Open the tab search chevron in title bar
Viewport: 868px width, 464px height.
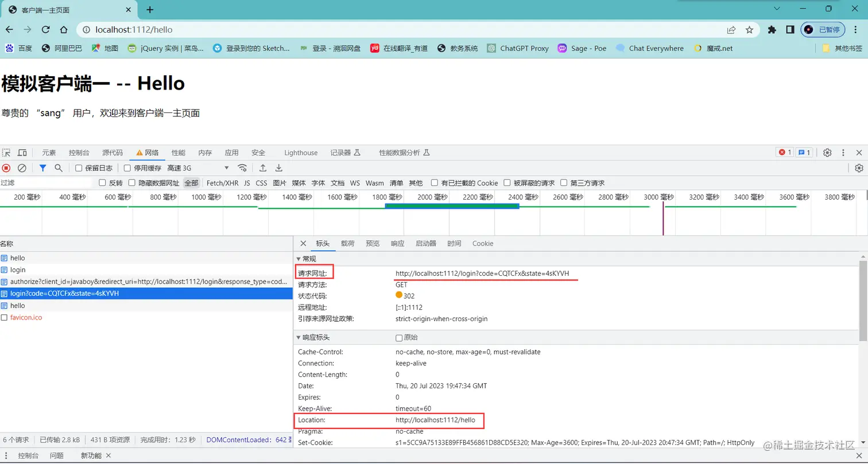(x=777, y=9)
